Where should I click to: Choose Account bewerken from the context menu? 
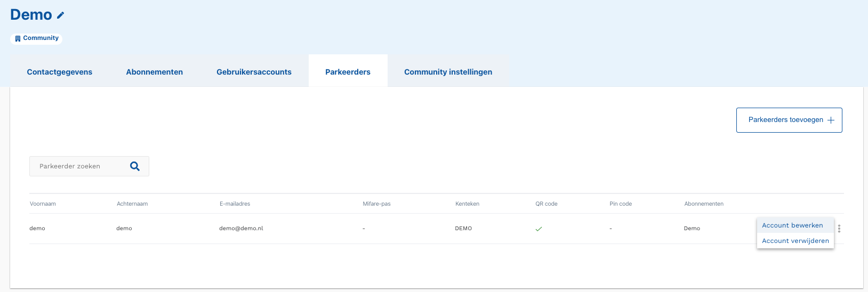(792, 225)
